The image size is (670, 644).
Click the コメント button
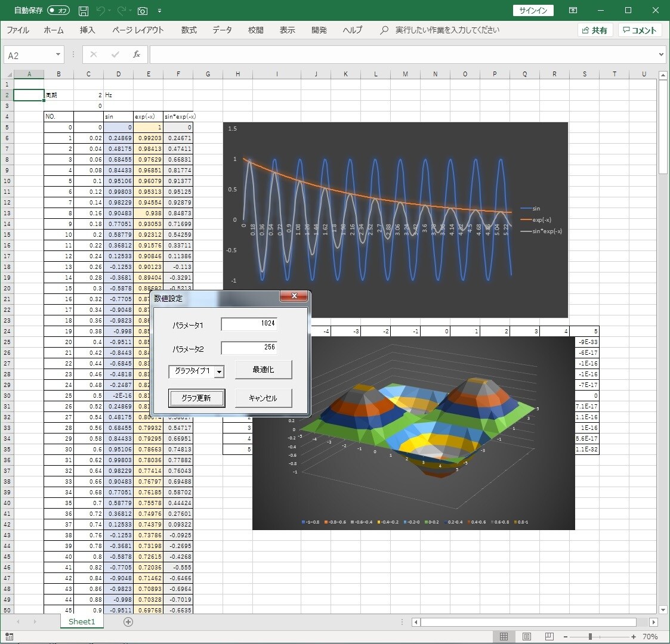(640, 30)
